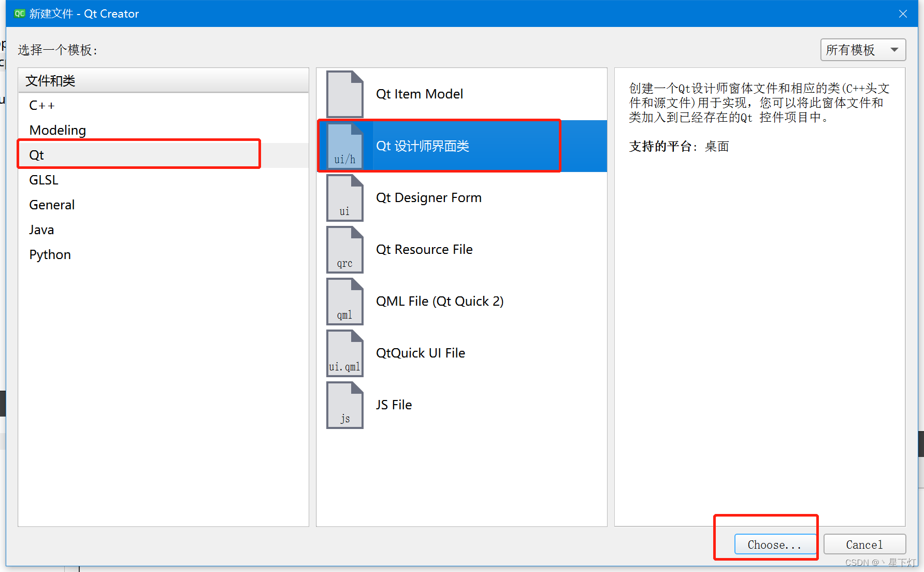Click the 文件和类 list header
Viewport: 924px width, 572px height.
click(x=163, y=80)
